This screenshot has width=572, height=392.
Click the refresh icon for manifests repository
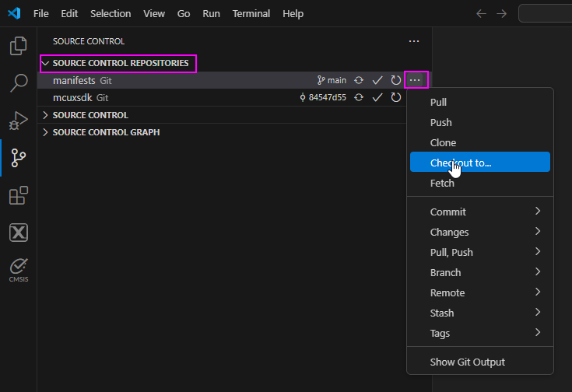396,80
